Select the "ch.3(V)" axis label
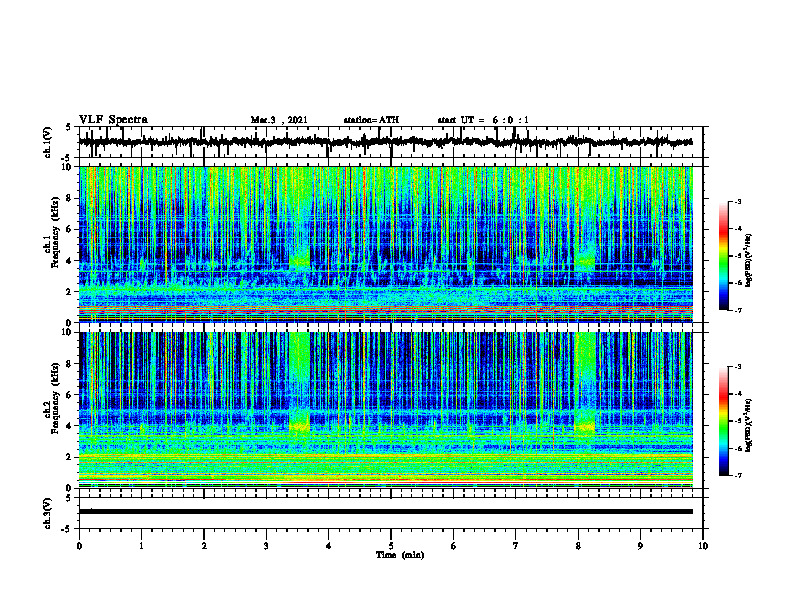 coord(47,513)
